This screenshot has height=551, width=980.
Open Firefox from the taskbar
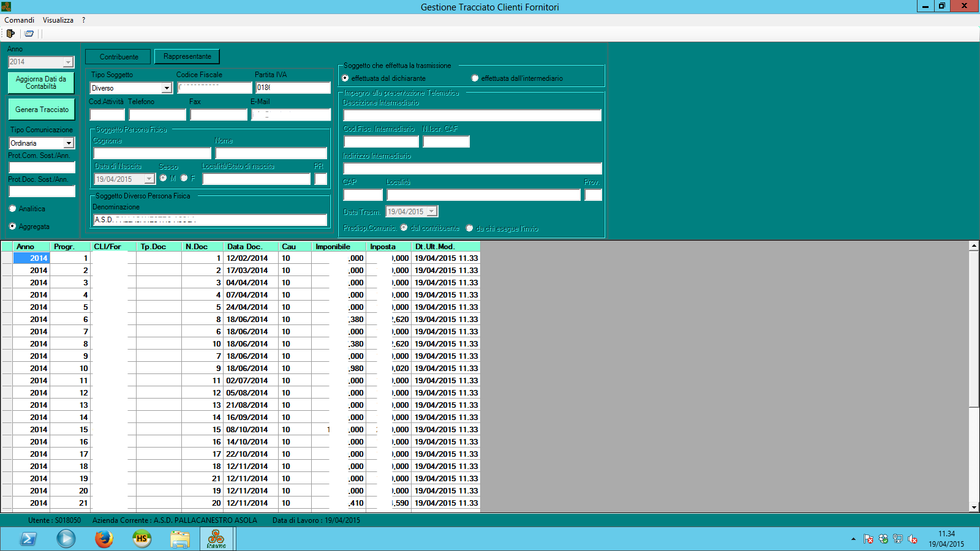tap(104, 539)
